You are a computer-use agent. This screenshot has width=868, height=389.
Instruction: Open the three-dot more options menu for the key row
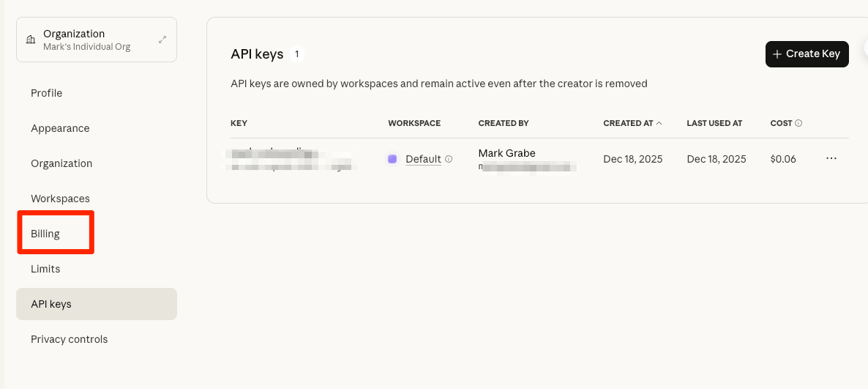click(831, 158)
